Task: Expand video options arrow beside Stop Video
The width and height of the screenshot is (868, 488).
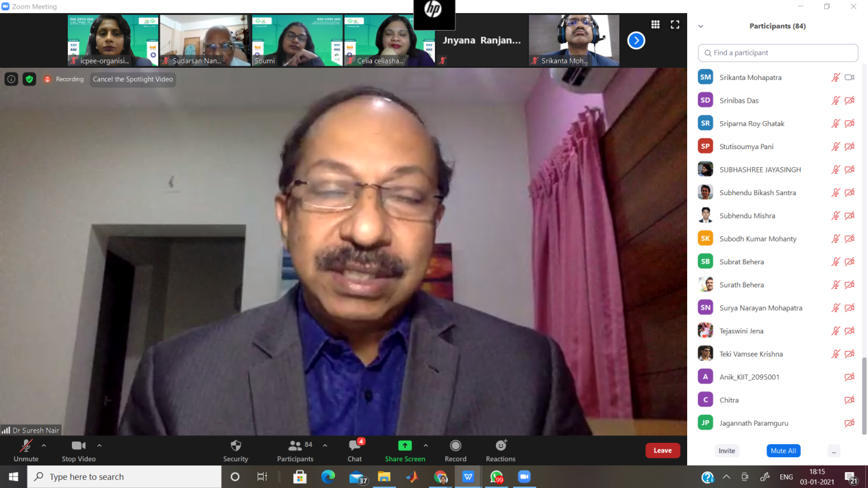Action: pyautogui.click(x=99, y=446)
